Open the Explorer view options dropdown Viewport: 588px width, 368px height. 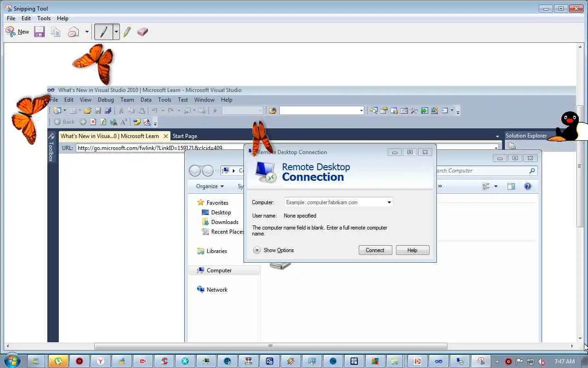496,186
